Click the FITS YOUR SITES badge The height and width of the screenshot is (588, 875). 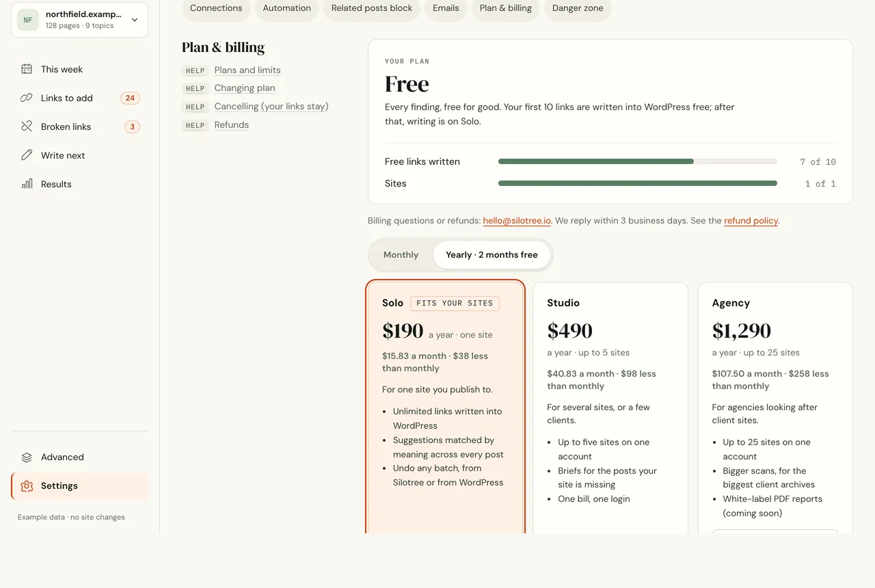455,303
